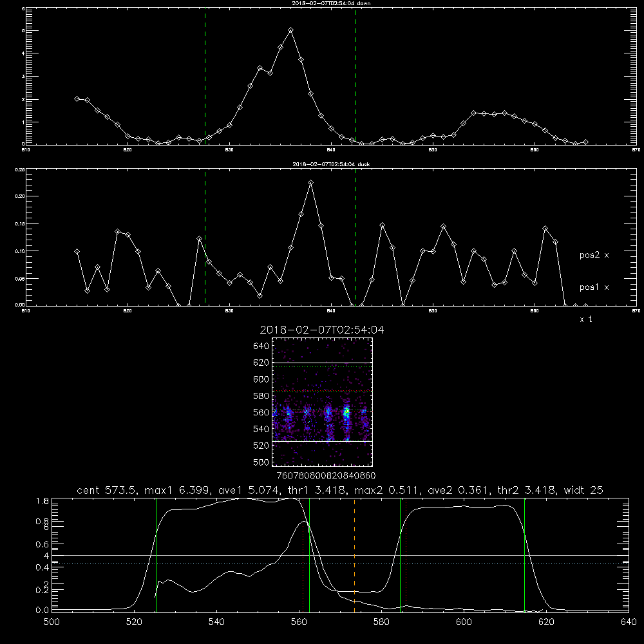
Task: Select the 'pos2 x' label
Action: (594, 255)
